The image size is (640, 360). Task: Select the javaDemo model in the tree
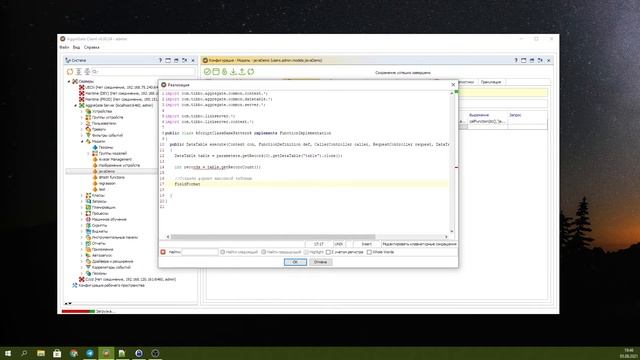pos(106,171)
